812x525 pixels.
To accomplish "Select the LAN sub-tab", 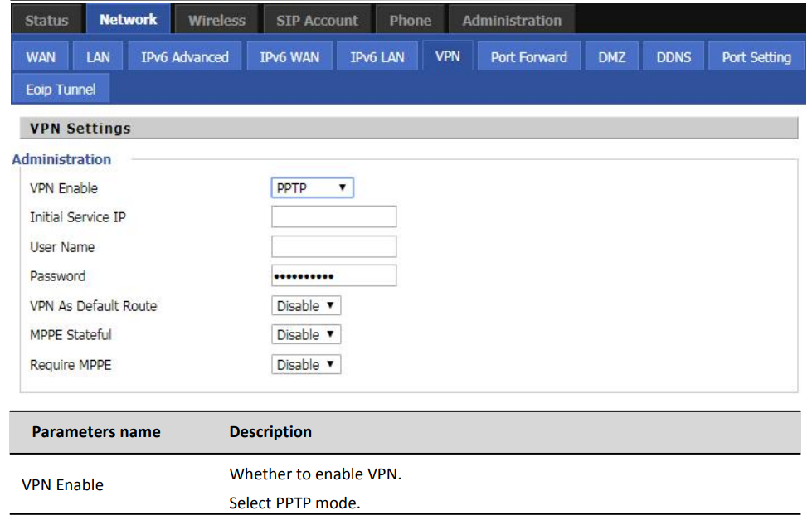I will click(x=98, y=57).
